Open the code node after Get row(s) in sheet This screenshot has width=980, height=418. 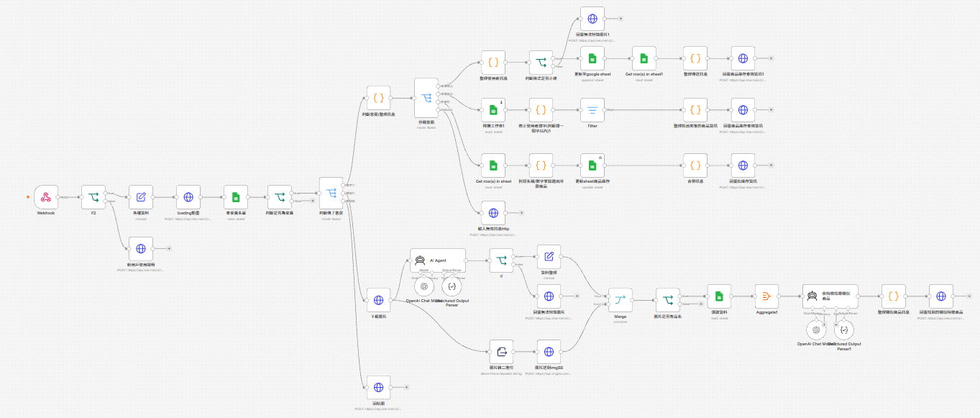pos(541,165)
